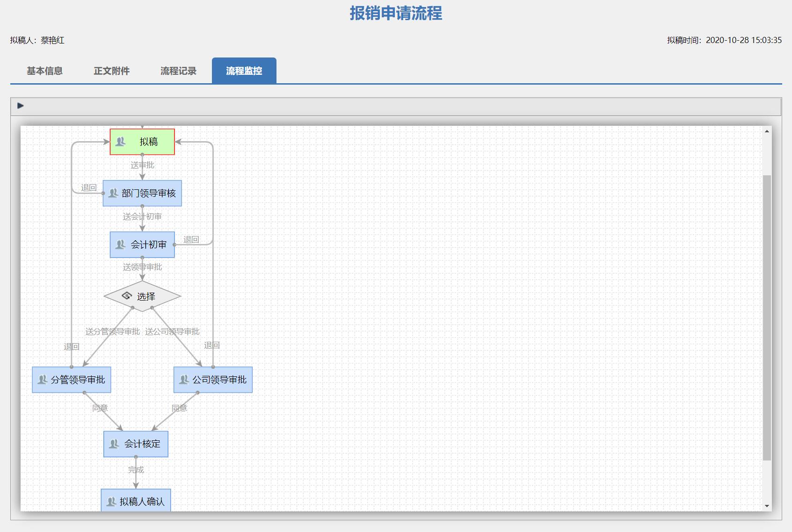The height and width of the screenshot is (532, 792).
Task: Click the 送会计初审 transition label
Action: pyautogui.click(x=142, y=216)
